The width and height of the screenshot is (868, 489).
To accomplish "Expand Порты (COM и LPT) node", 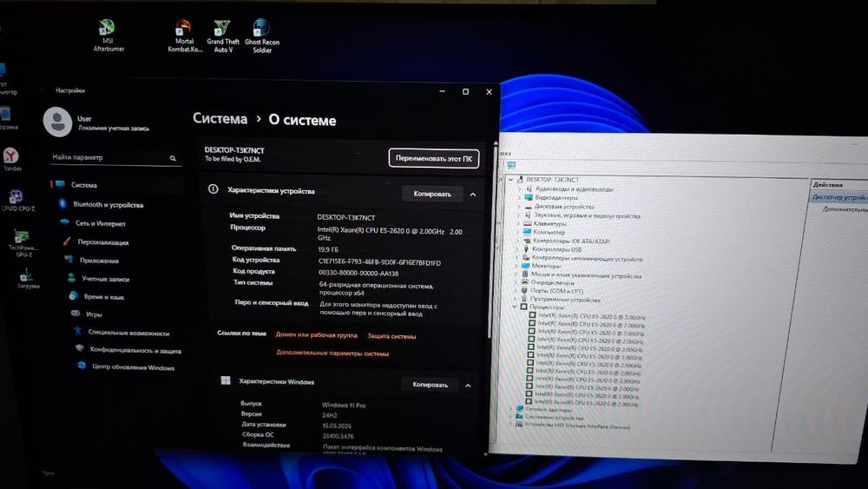I will point(516,290).
